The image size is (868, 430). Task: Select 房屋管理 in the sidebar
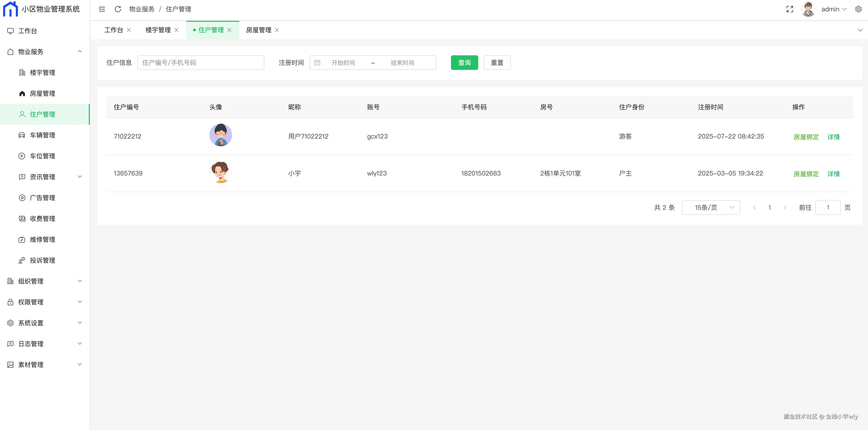coord(42,93)
